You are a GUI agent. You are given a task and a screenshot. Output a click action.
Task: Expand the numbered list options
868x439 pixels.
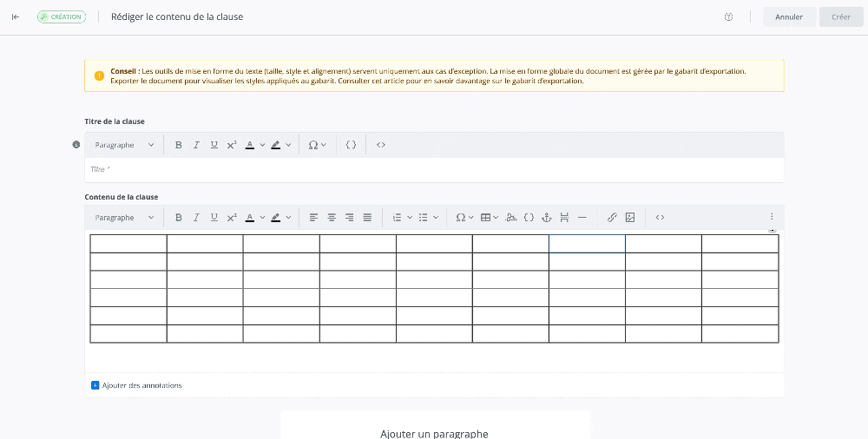[410, 218]
